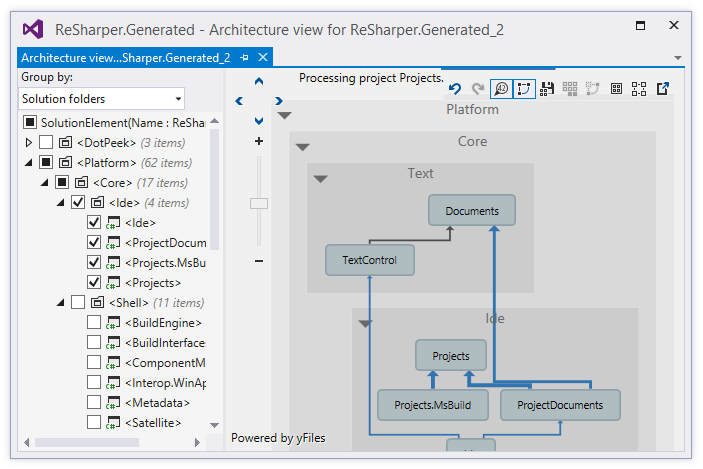The height and width of the screenshot is (469, 703).
Task: Click the Documents node in the diagram
Action: (472, 211)
